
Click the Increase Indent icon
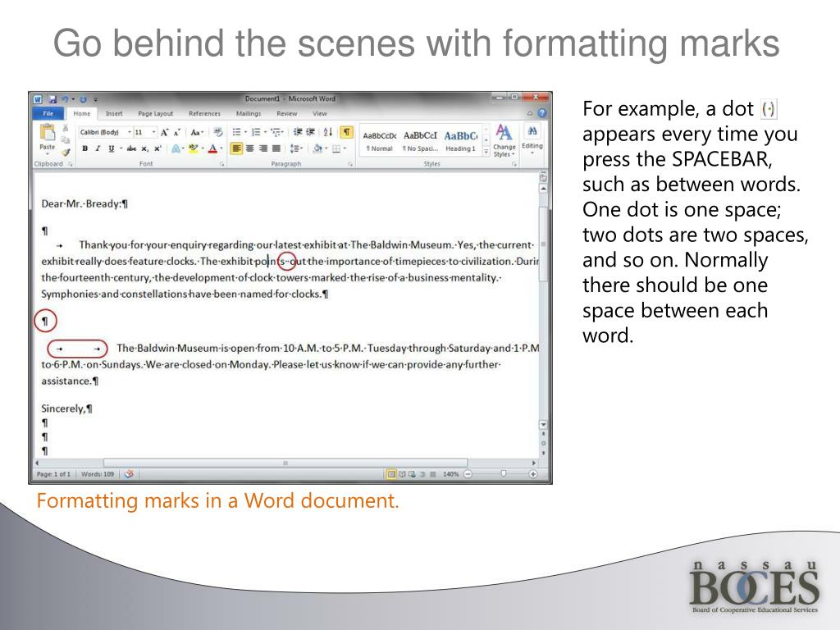click(x=310, y=132)
